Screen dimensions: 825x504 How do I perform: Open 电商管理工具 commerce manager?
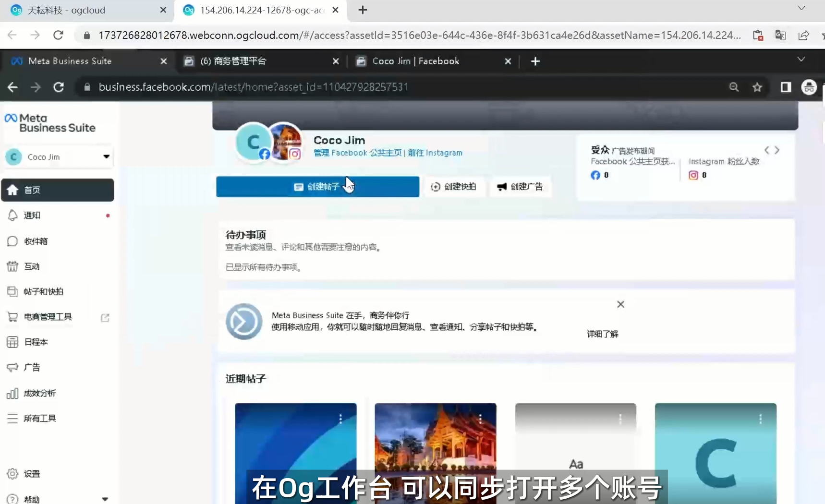[48, 317]
